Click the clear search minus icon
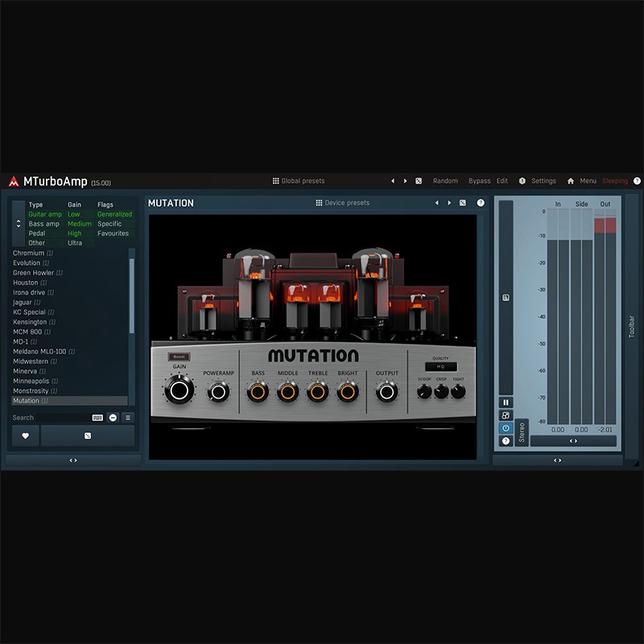This screenshot has width=644, height=644. point(113,418)
